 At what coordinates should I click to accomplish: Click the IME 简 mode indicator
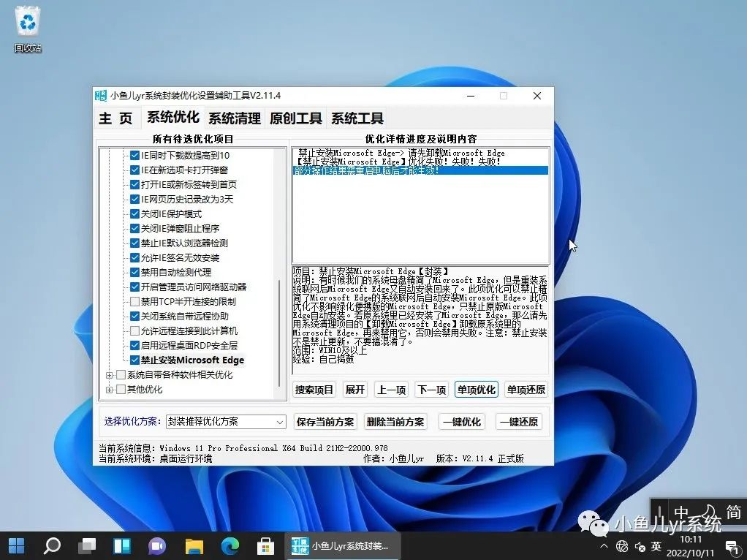733,512
